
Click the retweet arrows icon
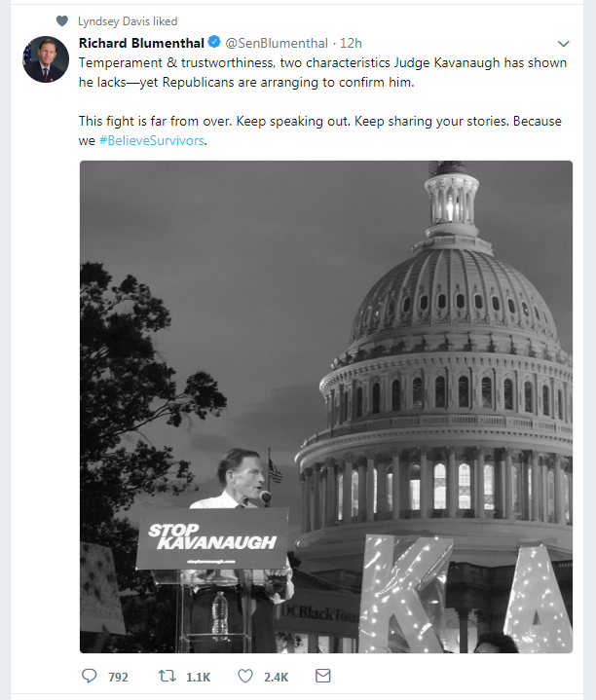pyautogui.click(x=166, y=677)
